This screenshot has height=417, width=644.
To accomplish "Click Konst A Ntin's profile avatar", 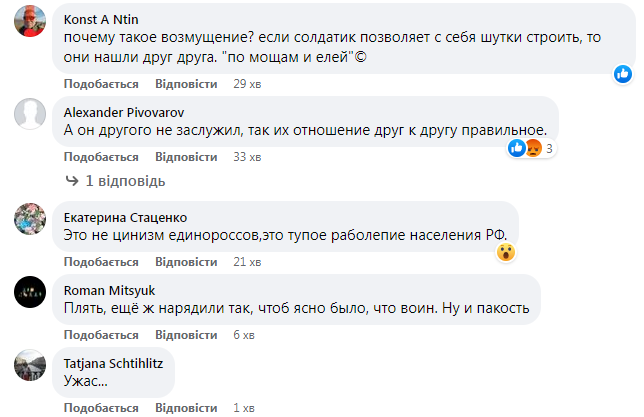I will click(30, 27).
